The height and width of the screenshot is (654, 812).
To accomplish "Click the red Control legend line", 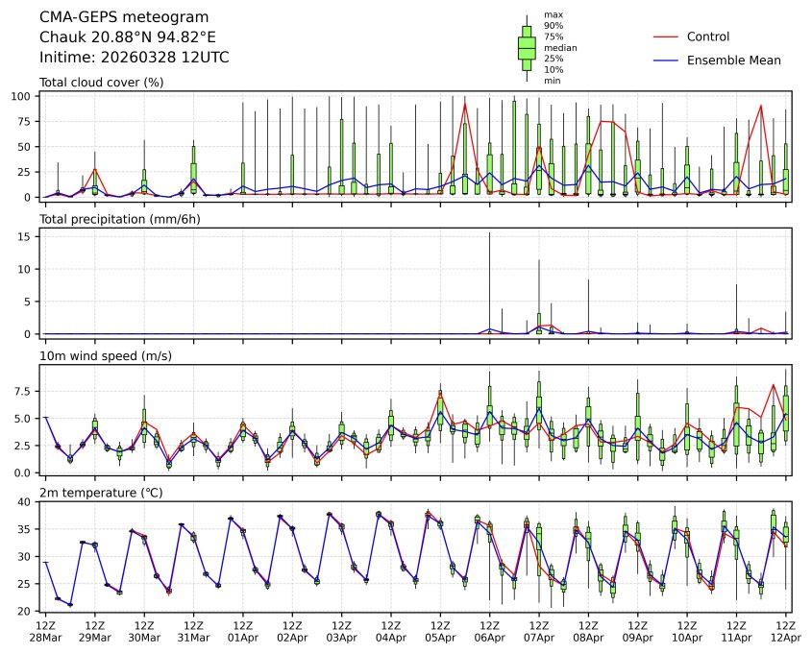I will pos(666,36).
